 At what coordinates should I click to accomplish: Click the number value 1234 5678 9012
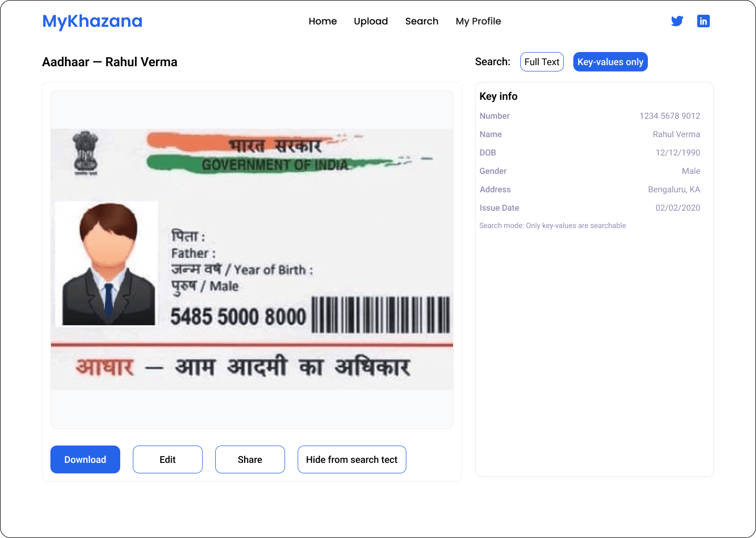click(670, 116)
